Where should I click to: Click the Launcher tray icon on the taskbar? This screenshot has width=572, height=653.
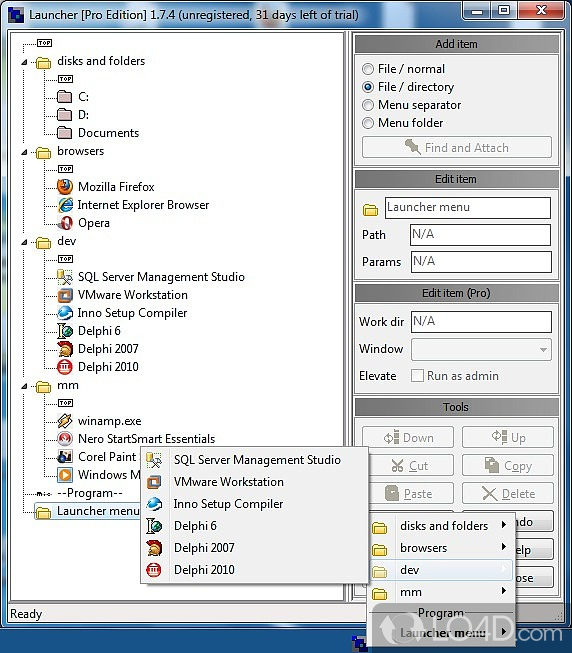point(359,643)
